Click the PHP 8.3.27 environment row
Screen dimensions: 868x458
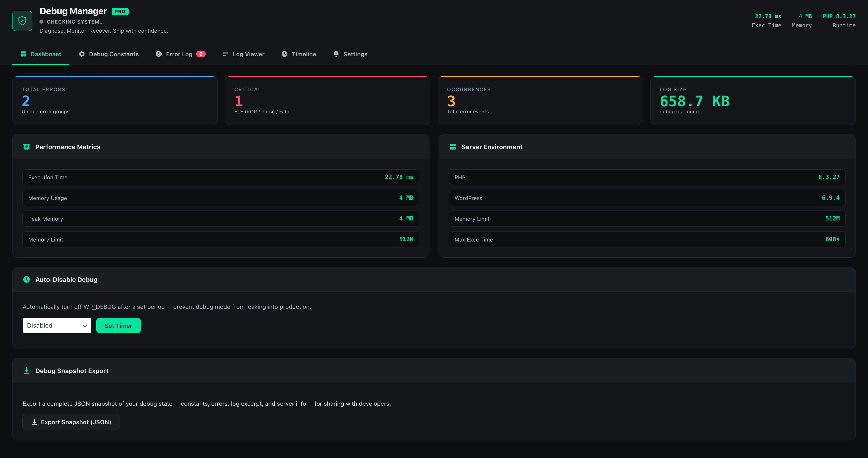(647, 177)
